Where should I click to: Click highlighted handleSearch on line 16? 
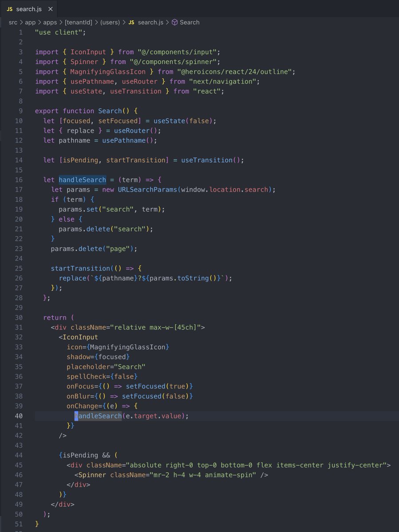click(x=83, y=180)
